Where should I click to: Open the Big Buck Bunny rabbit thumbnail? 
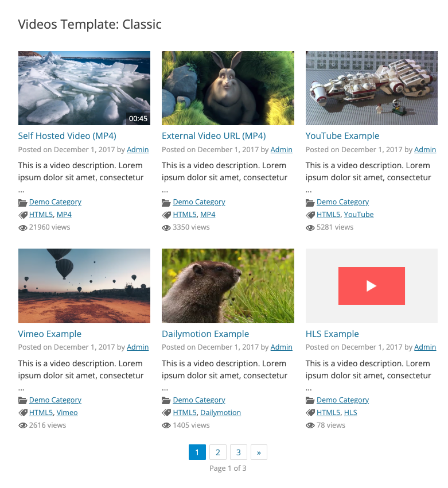click(228, 88)
